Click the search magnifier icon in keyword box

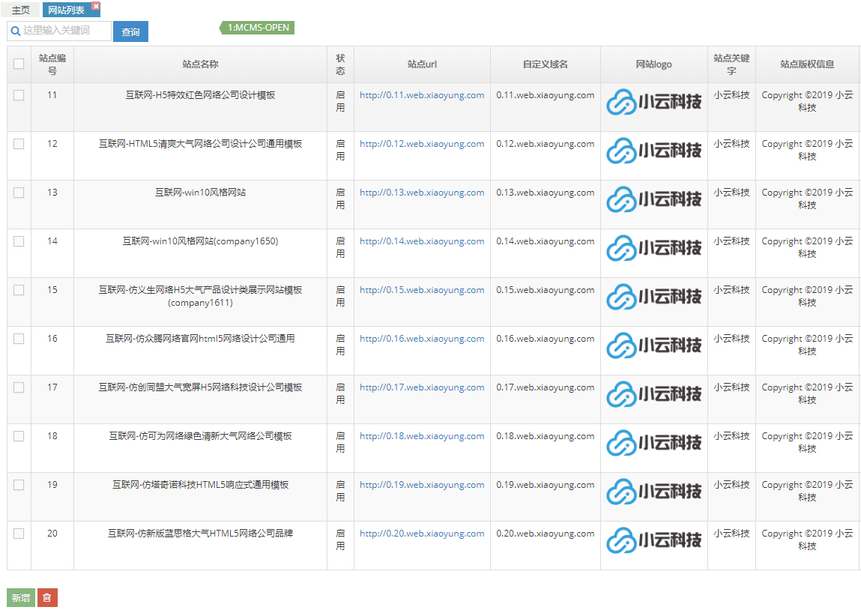16,31
